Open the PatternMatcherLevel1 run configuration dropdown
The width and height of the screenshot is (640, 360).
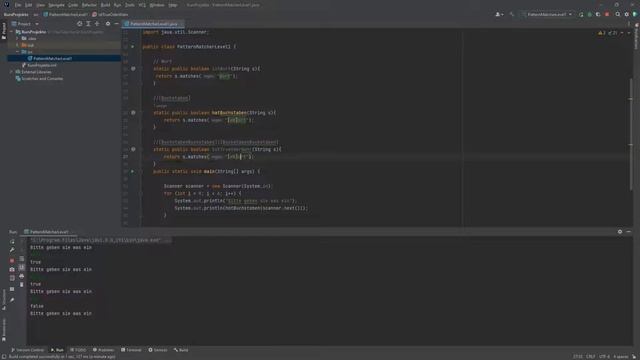(547, 14)
